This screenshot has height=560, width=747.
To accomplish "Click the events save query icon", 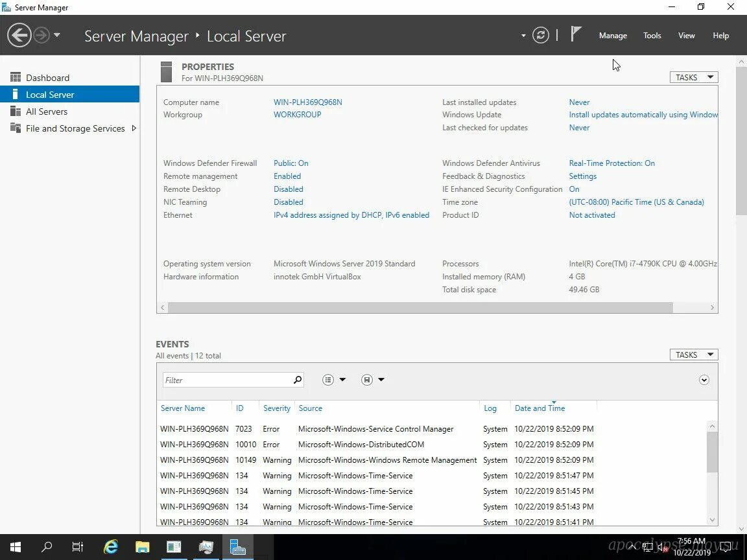I will 366,380.
